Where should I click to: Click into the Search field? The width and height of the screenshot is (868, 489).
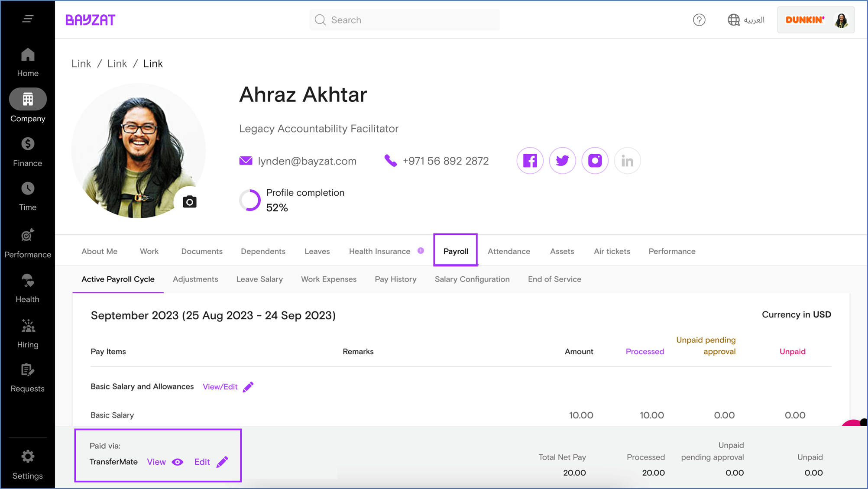404,20
